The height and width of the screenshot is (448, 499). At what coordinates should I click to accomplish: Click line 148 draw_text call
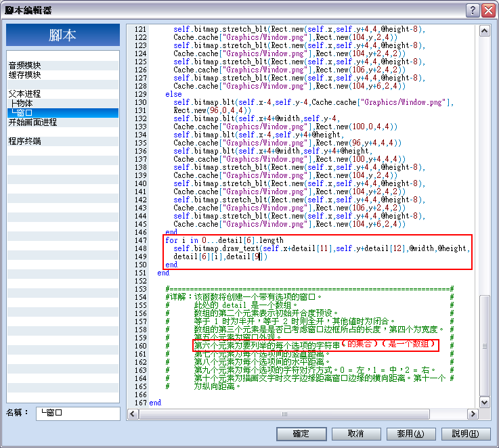click(x=322, y=248)
